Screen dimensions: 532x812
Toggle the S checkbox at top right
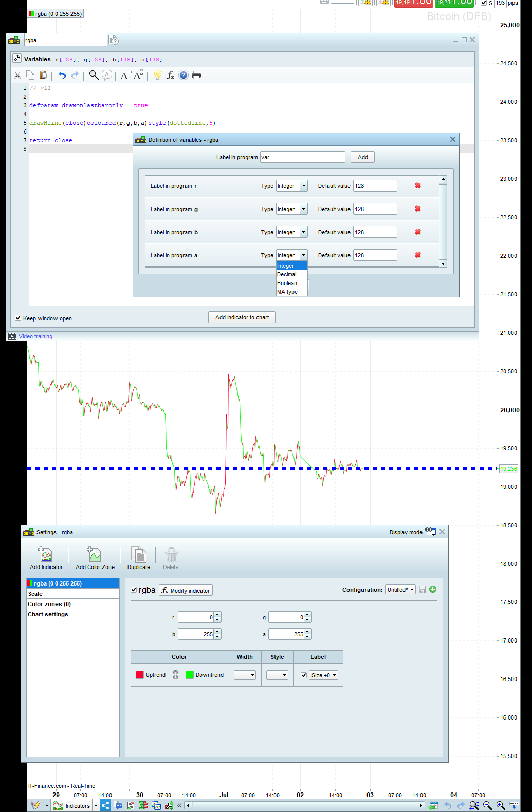point(484,3)
